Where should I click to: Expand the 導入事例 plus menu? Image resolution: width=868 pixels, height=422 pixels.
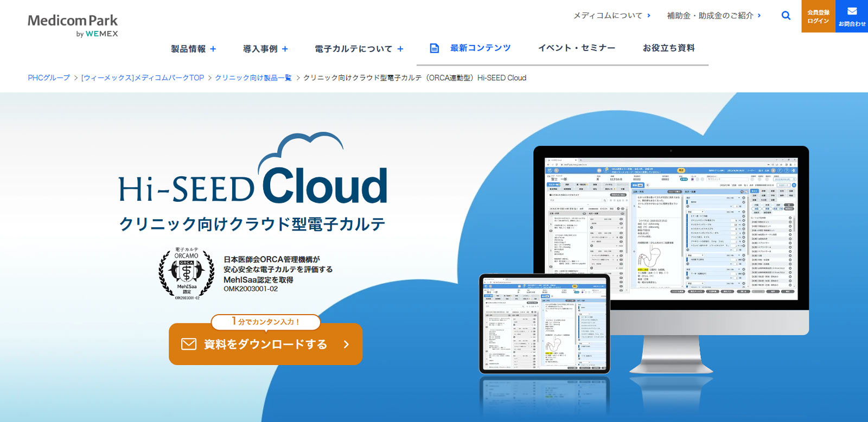coord(265,49)
